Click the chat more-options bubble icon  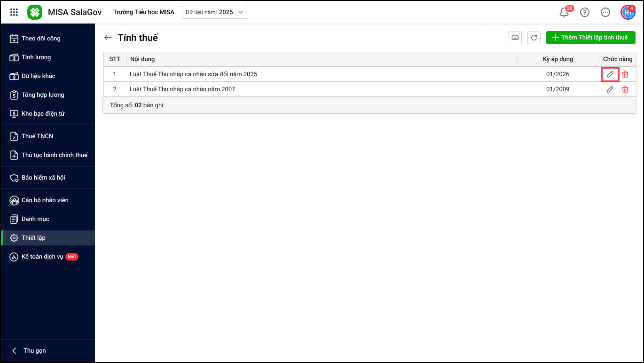[x=605, y=13]
